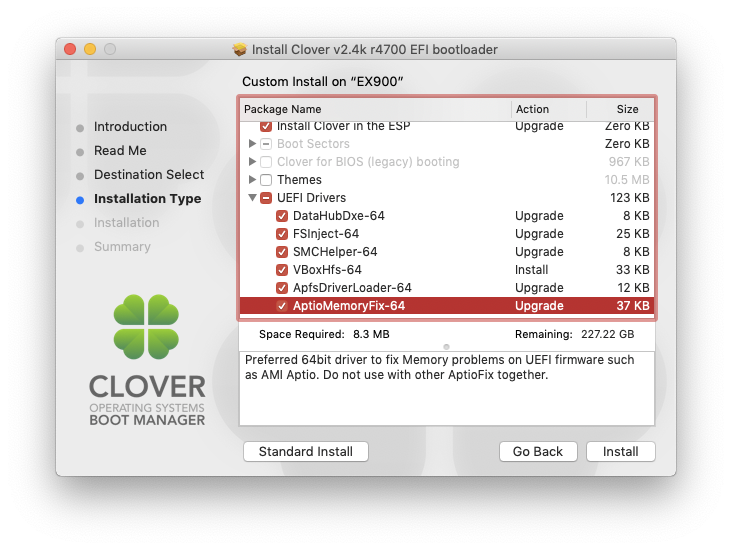Click the driver description text box
This screenshot has width=732, height=550.
(447, 388)
